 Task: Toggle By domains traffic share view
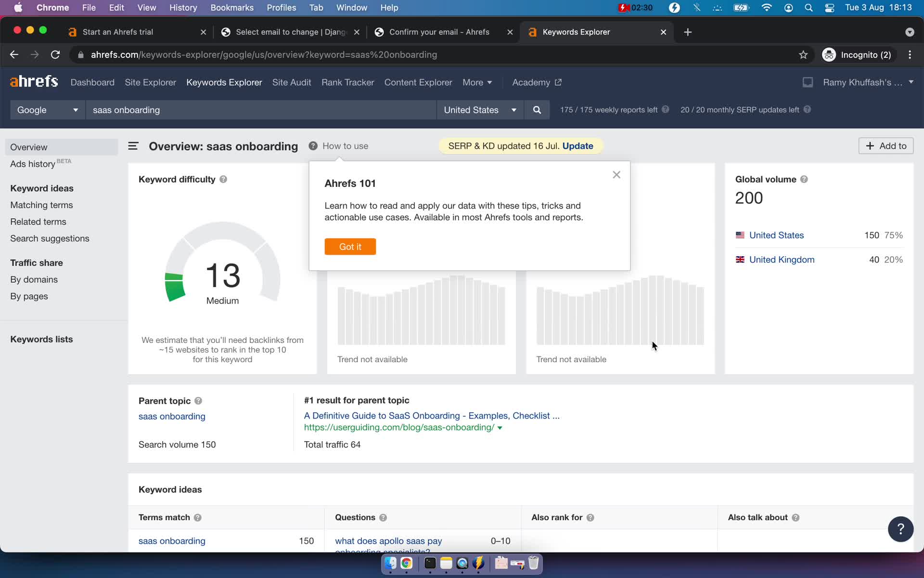coord(34,279)
